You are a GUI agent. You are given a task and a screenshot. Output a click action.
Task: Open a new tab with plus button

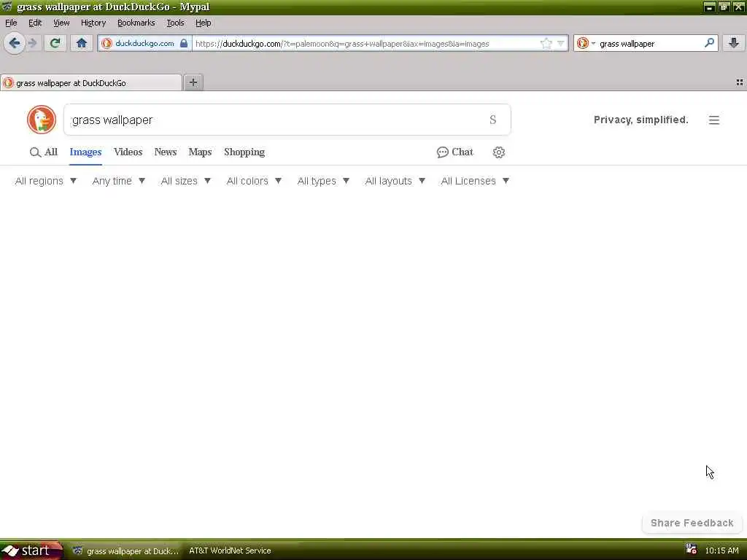coord(193,82)
